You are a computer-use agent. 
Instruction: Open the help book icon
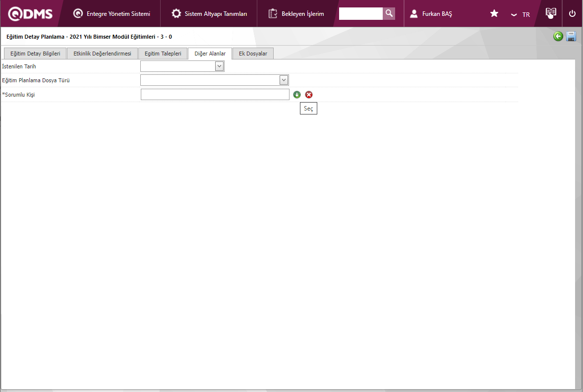click(551, 13)
